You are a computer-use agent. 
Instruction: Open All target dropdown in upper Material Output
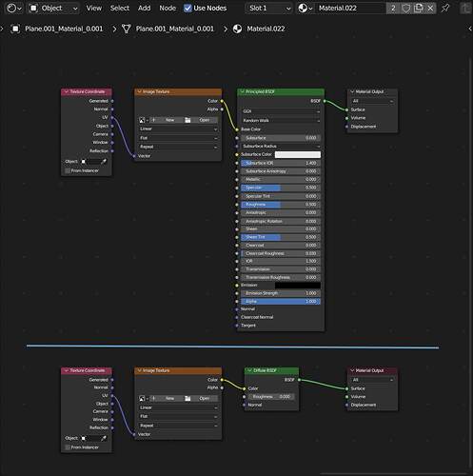click(372, 101)
